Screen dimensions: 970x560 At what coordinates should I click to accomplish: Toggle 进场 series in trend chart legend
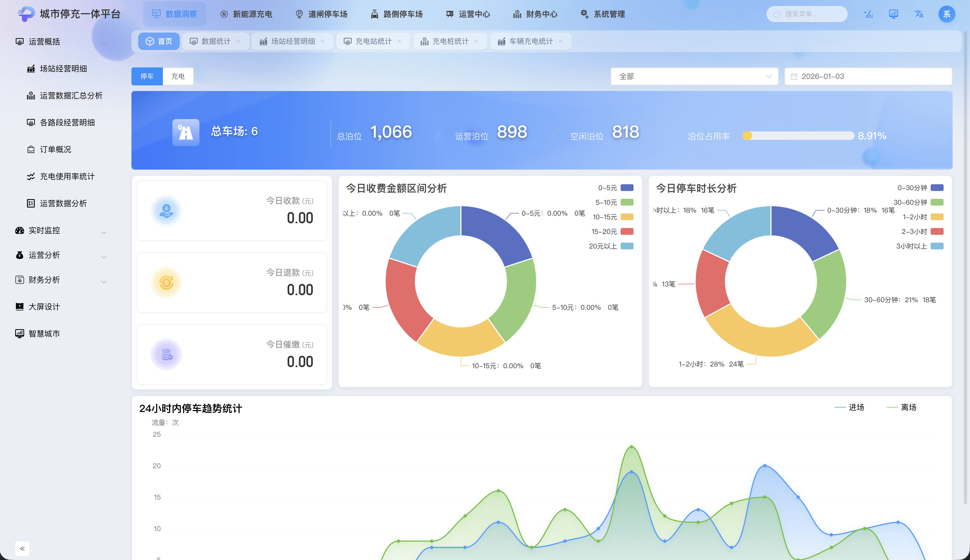850,407
